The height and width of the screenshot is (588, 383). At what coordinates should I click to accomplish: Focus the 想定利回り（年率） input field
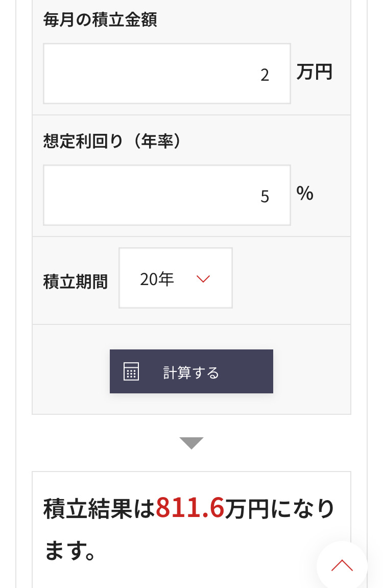point(166,195)
